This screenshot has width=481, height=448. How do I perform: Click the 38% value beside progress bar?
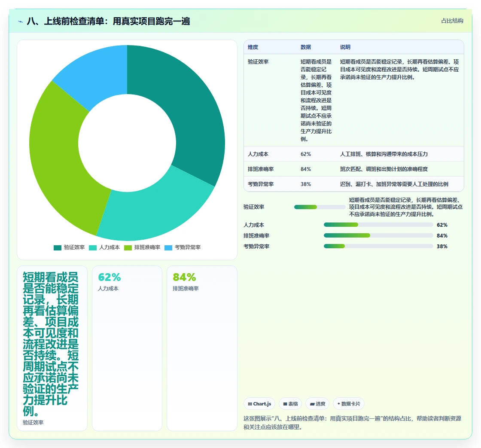click(x=442, y=247)
